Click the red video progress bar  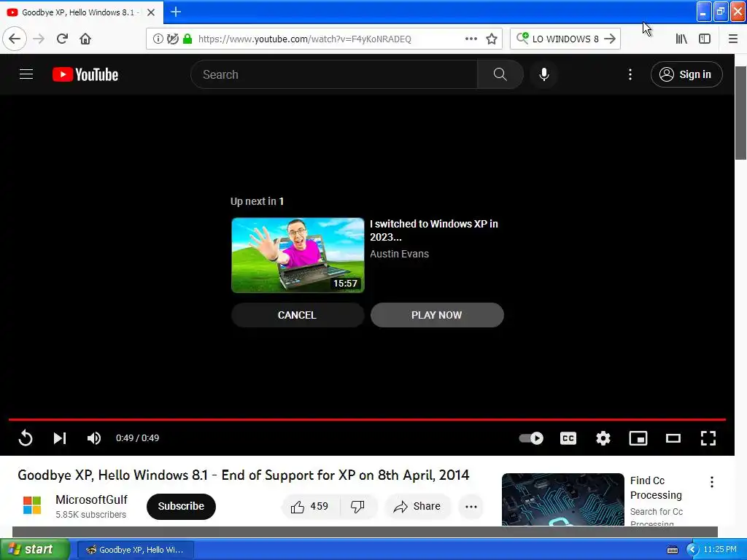(367, 419)
